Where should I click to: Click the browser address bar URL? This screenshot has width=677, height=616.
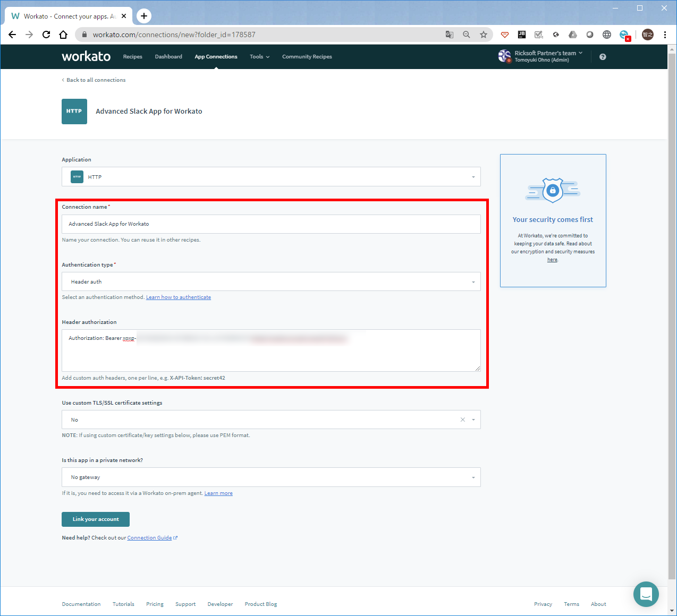click(x=174, y=35)
